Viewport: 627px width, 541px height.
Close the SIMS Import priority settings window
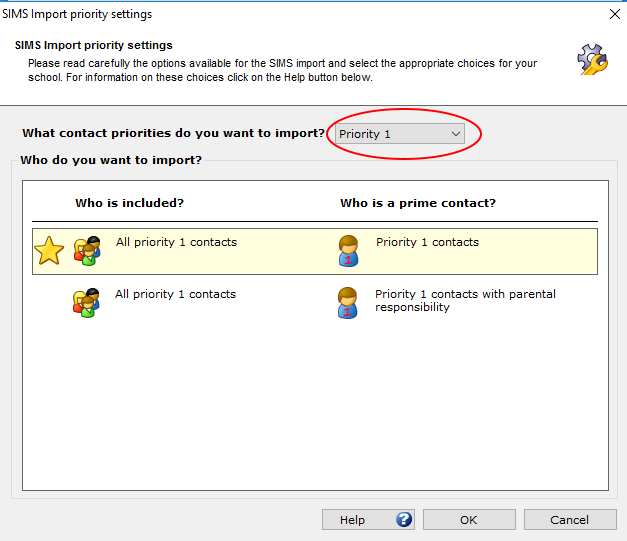tap(615, 14)
